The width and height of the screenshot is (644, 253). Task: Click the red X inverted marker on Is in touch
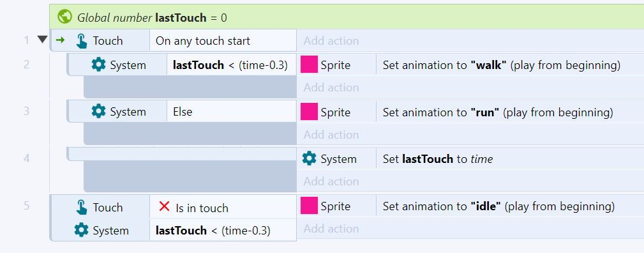click(x=164, y=206)
